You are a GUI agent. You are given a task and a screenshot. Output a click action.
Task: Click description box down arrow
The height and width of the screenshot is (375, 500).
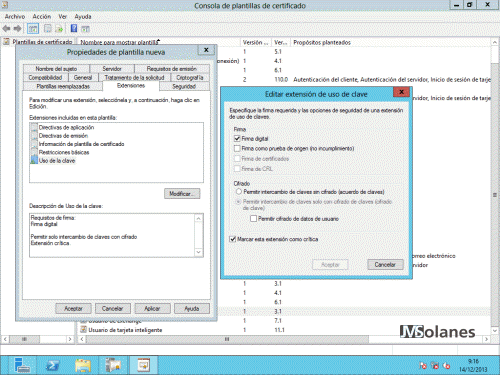198,252
